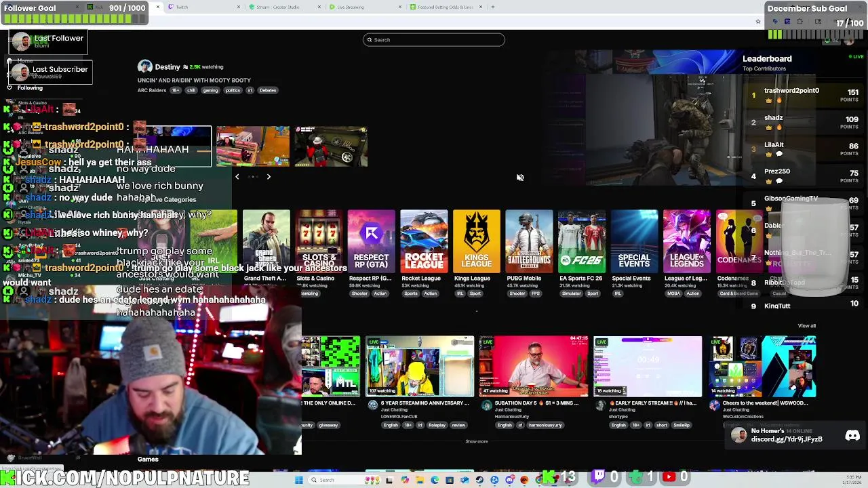The width and height of the screenshot is (868, 488).
Task: Open PUBG Mobile category cover
Action: [529, 241]
